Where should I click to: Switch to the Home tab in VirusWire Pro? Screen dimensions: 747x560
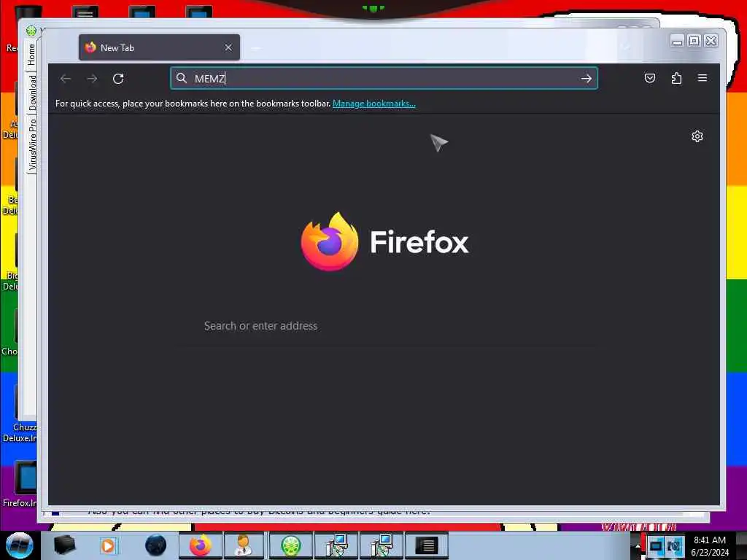click(31, 54)
